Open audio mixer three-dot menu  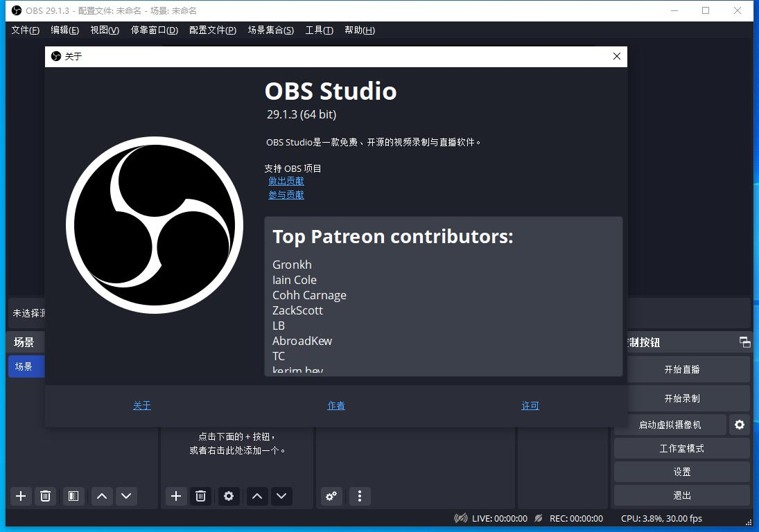point(359,496)
